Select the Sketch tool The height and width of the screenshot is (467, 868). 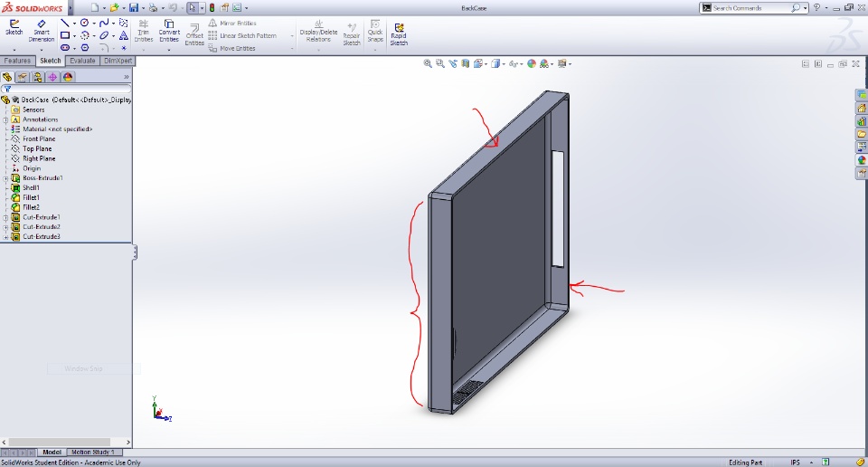click(14, 28)
